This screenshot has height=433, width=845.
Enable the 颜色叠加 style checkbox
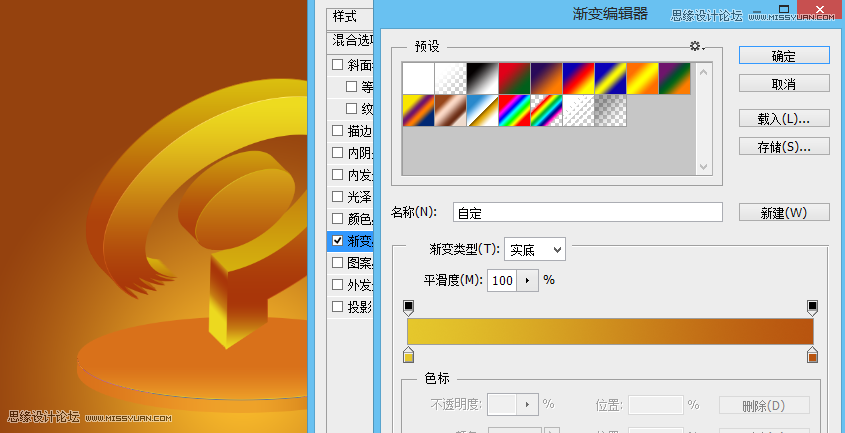coord(337,218)
